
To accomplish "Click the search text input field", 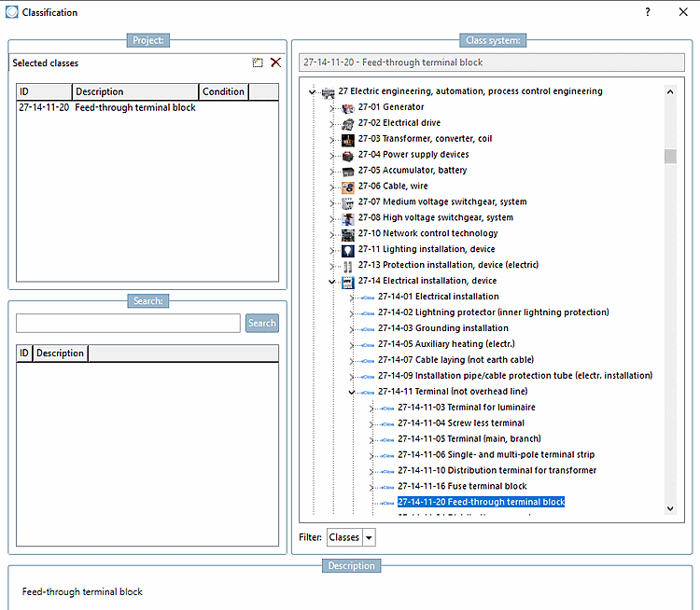I will pyautogui.click(x=128, y=323).
